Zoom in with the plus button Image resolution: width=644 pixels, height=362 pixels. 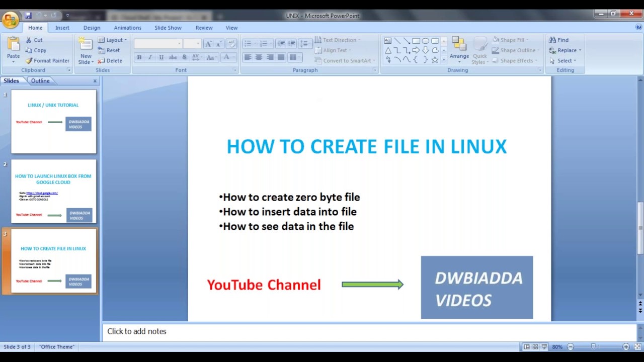click(x=626, y=347)
